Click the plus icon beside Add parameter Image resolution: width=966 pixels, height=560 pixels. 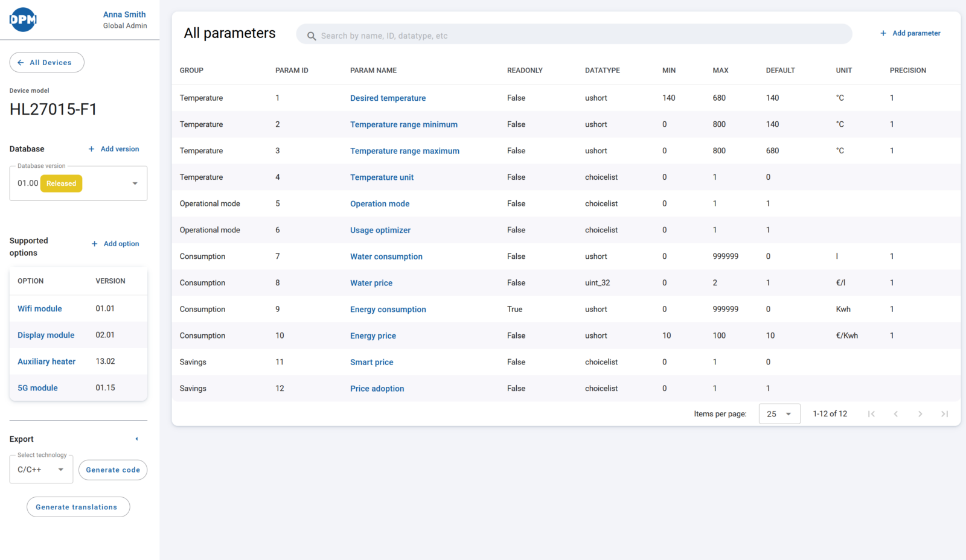[883, 33]
